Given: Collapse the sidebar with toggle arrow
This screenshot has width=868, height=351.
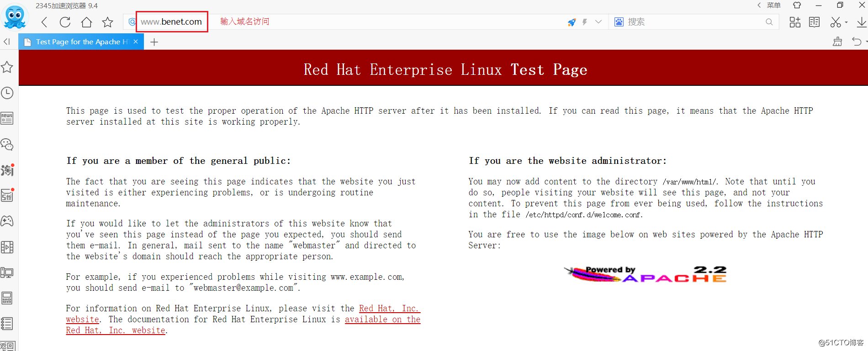Looking at the screenshot, I should (x=7, y=42).
